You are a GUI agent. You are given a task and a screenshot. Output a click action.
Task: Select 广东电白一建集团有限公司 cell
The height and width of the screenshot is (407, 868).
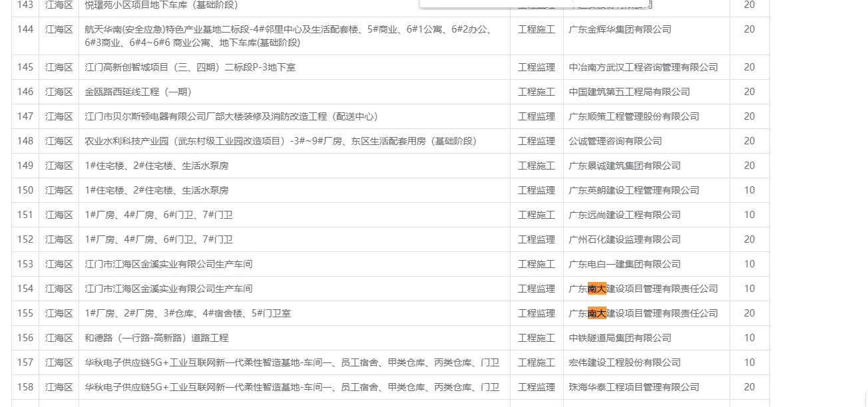coord(624,264)
